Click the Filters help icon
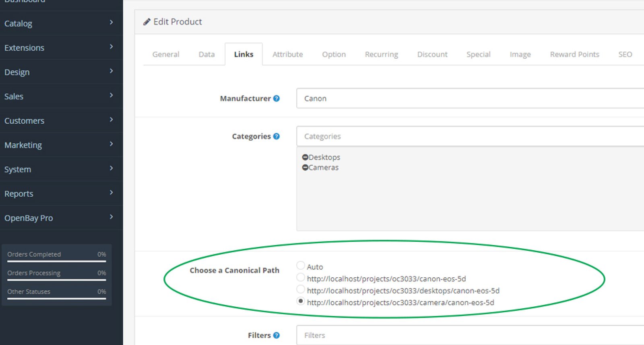644x345 pixels. click(276, 335)
